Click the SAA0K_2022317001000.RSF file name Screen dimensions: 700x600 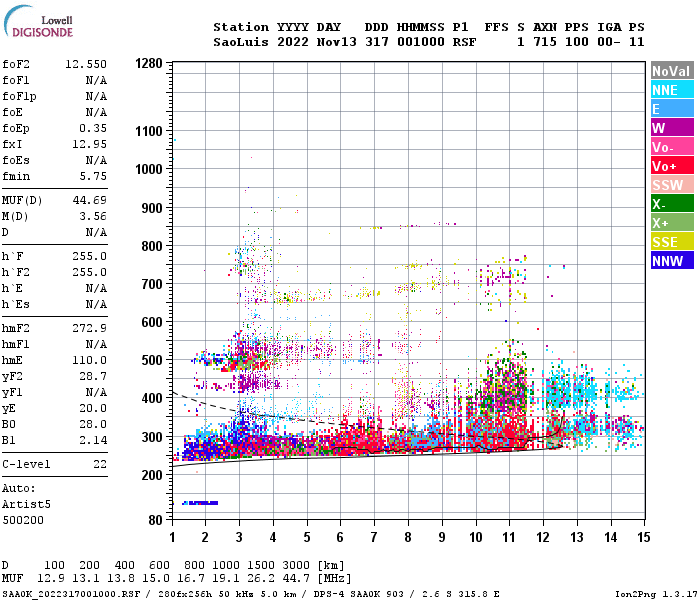71,594
